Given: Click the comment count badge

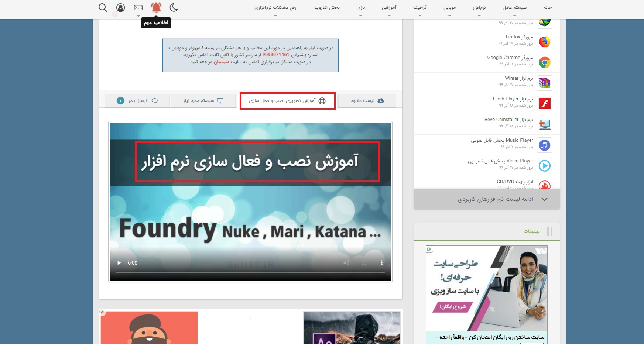Looking at the screenshot, I should coord(120,100).
